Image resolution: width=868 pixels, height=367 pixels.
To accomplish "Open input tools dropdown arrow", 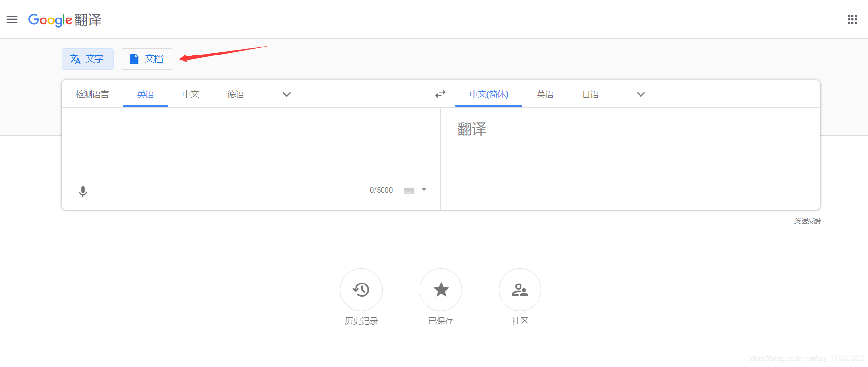I will [424, 190].
